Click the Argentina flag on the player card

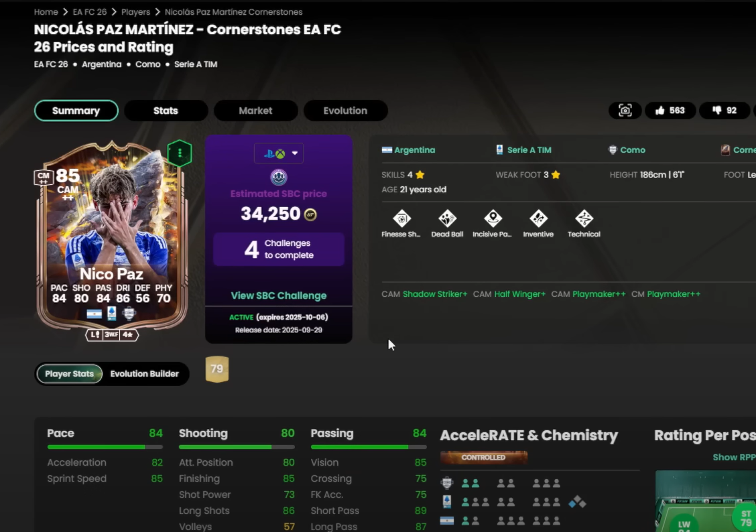pyautogui.click(x=94, y=314)
